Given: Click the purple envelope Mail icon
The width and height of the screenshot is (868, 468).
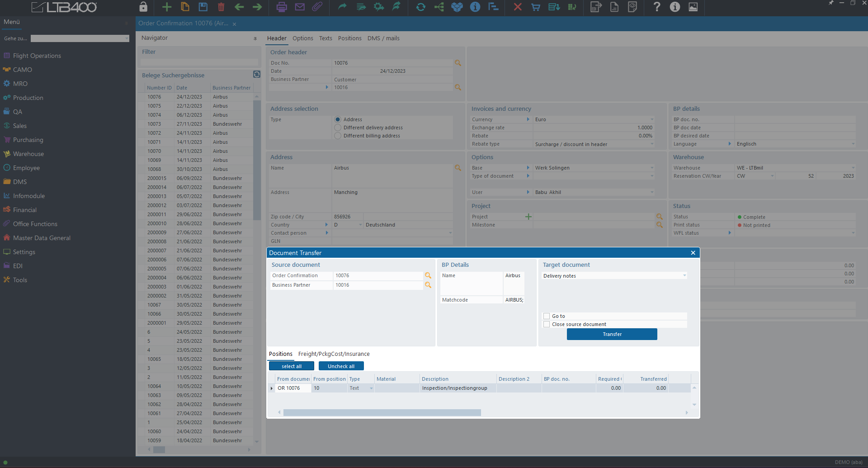Looking at the screenshot, I should click(x=299, y=7).
